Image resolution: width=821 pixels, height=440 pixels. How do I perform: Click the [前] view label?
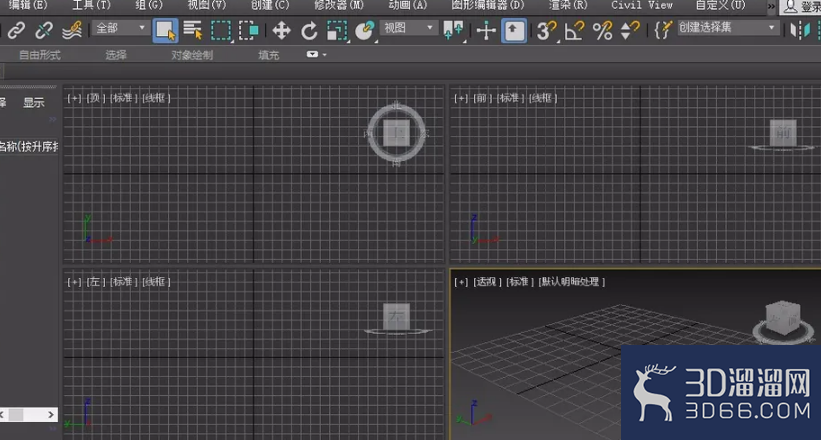tap(482, 97)
